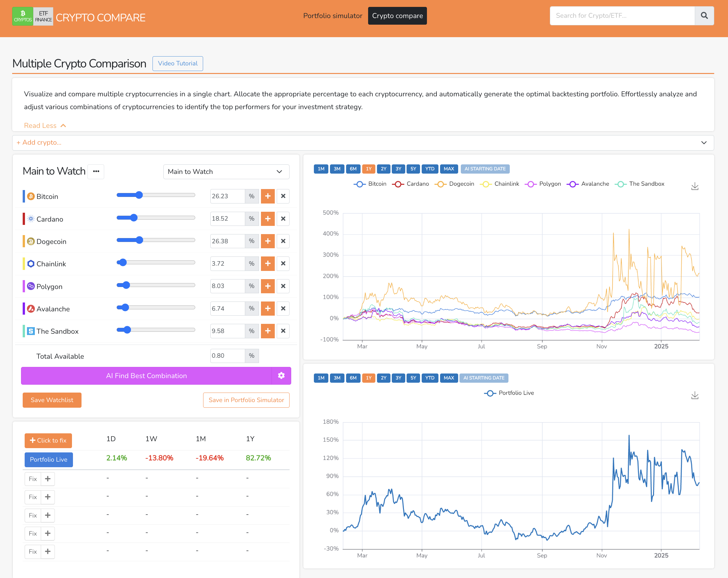Remove The Sandbox with its X button

pyautogui.click(x=283, y=331)
